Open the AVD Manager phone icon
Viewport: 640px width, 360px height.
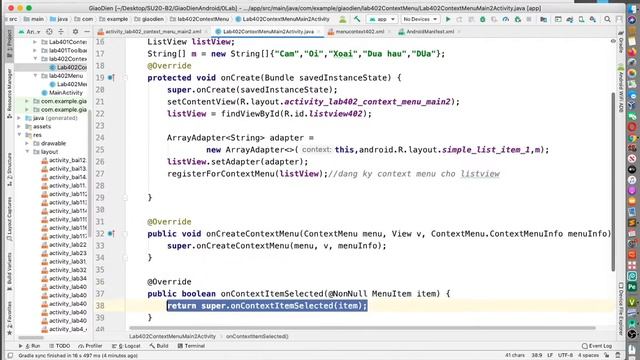click(x=581, y=19)
